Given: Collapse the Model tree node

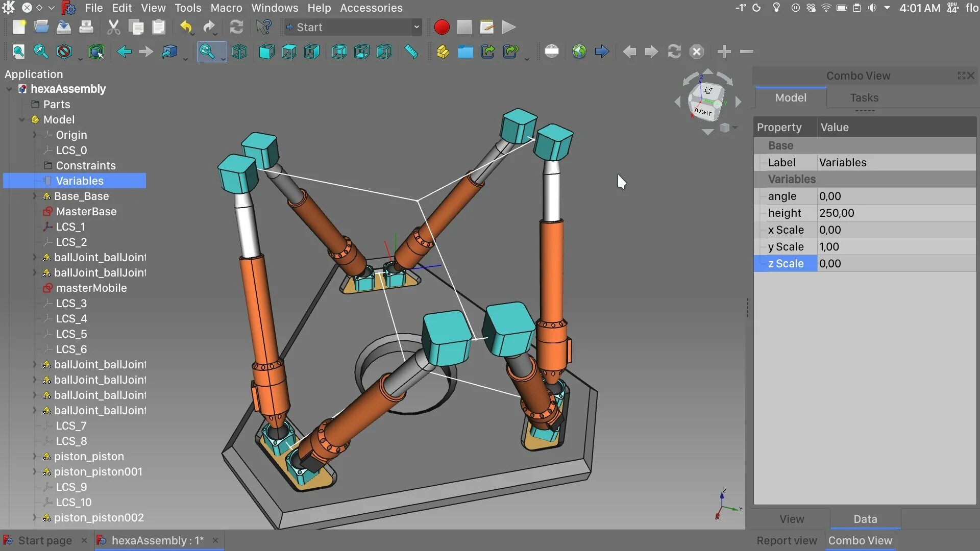Looking at the screenshot, I should click(22, 120).
